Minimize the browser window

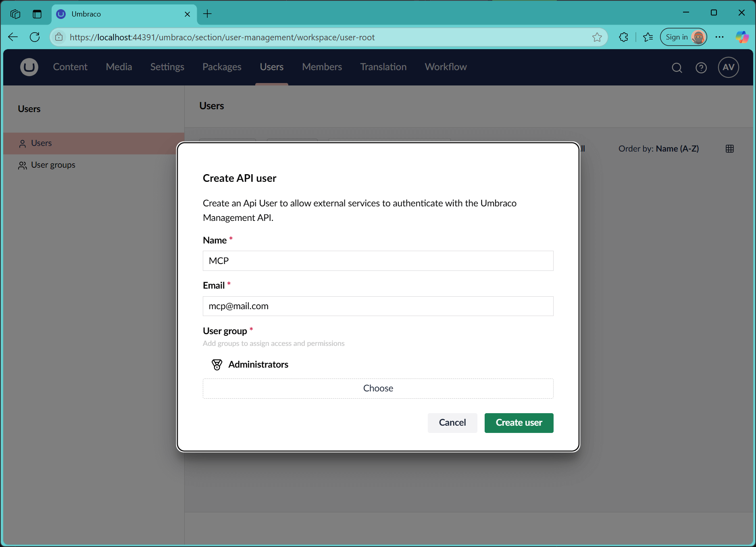686,13
